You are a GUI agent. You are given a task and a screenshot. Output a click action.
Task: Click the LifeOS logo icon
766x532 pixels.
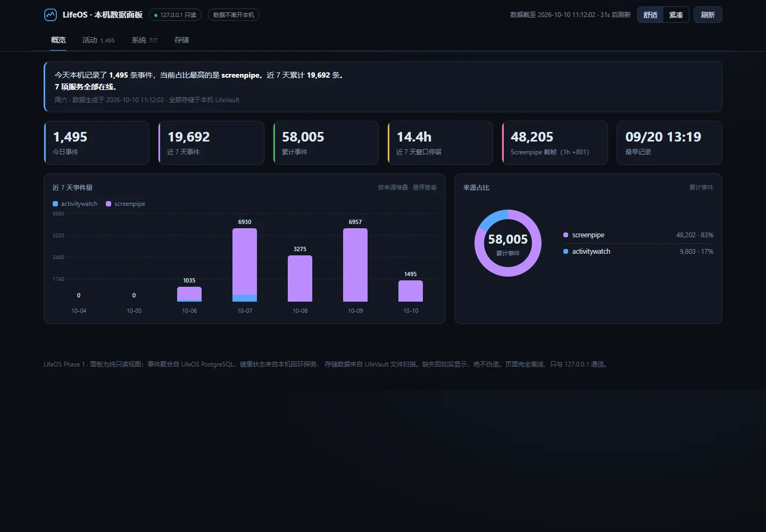coord(51,15)
